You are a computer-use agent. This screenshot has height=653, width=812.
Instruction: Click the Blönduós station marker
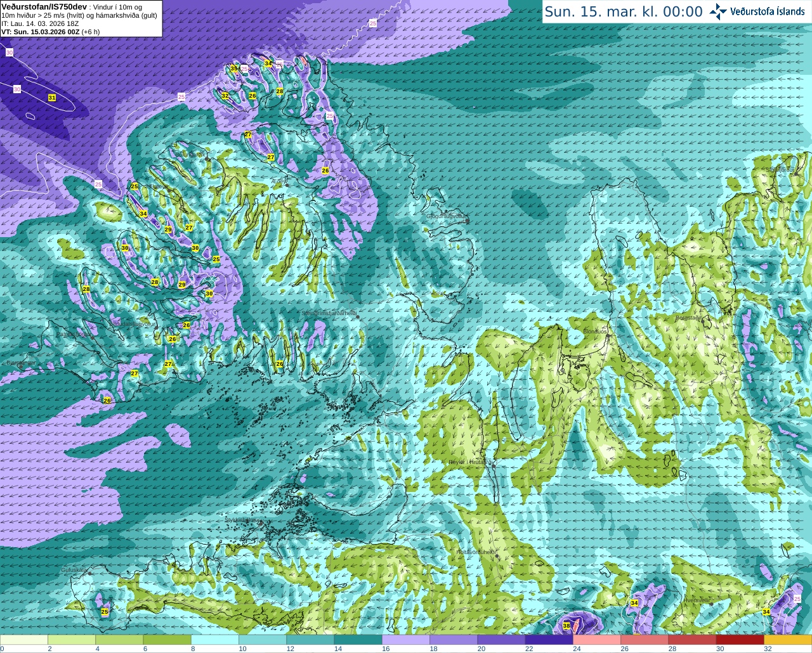(607, 337)
